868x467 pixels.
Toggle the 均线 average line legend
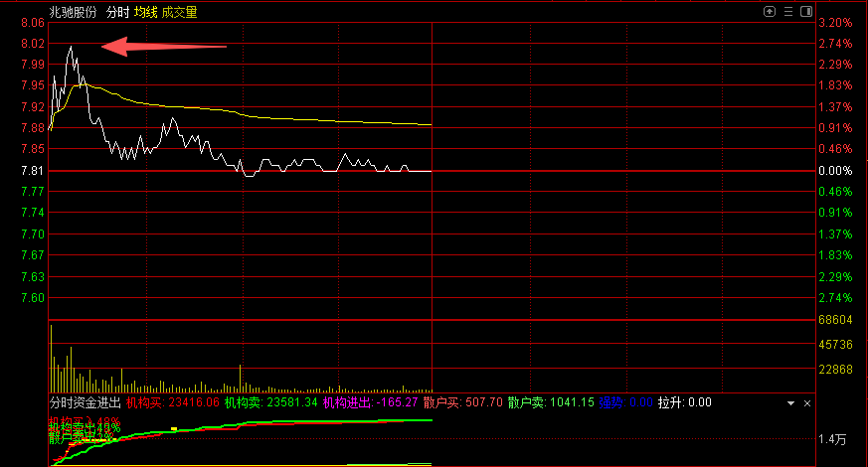click(x=146, y=12)
